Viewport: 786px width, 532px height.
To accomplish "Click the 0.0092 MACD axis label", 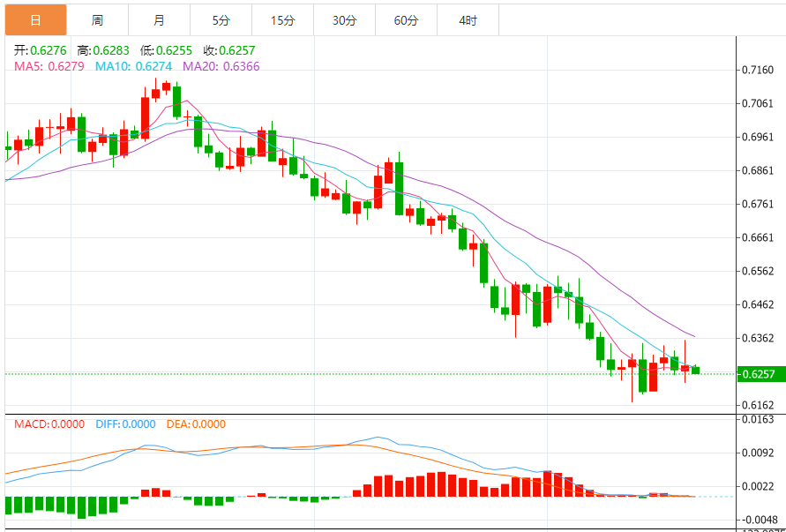I will coord(758,453).
